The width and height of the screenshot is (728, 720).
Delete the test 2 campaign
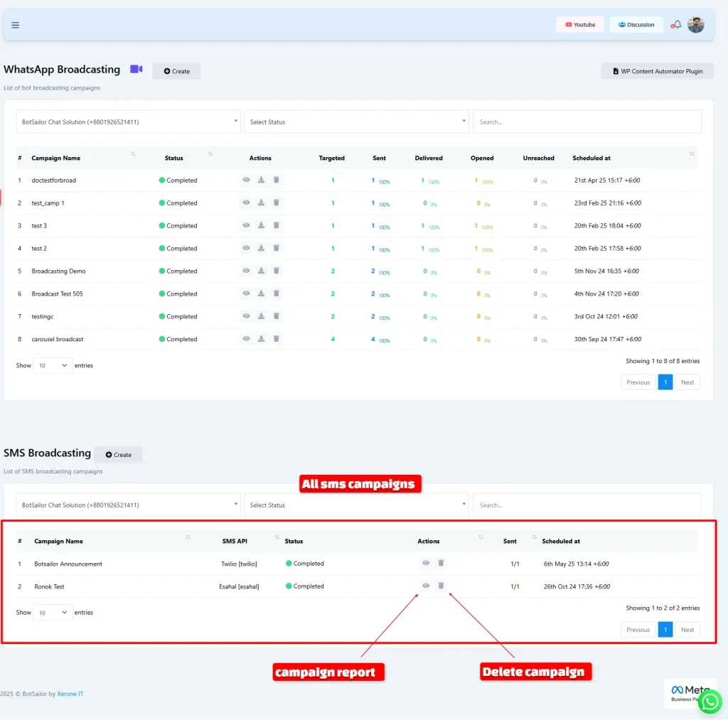(x=277, y=248)
